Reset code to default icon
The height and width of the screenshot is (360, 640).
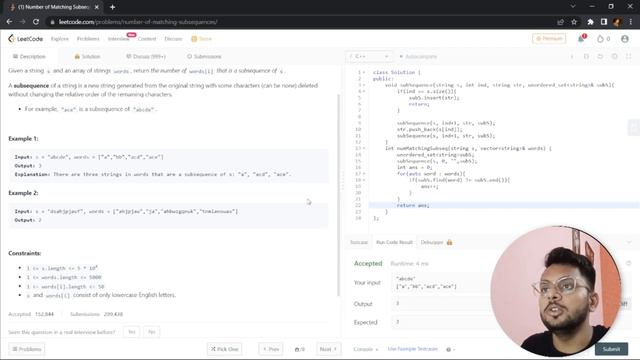(600, 56)
